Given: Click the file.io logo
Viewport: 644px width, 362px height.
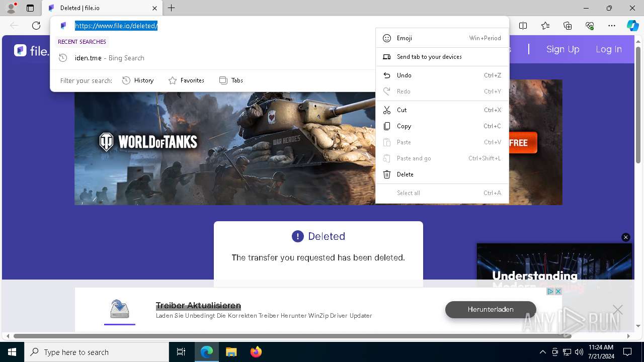Looking at the screenshot, I should click(x=32, y=50).
